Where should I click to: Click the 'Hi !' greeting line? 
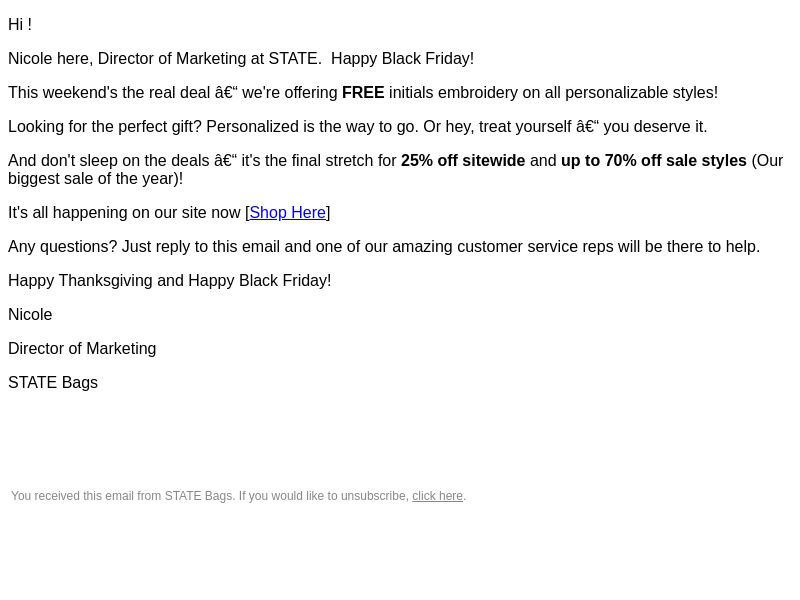click(x=20, y=24)
